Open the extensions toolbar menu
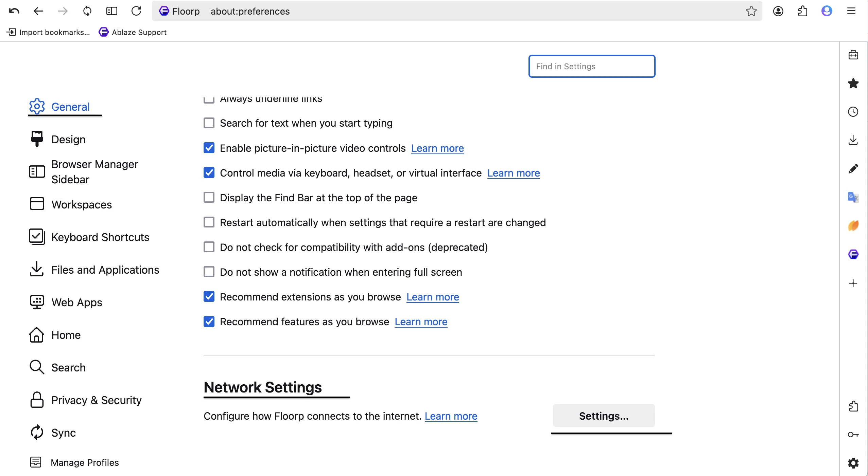This screenshot has height=476, width=868. pyautogui.click(x=802, y=11)
